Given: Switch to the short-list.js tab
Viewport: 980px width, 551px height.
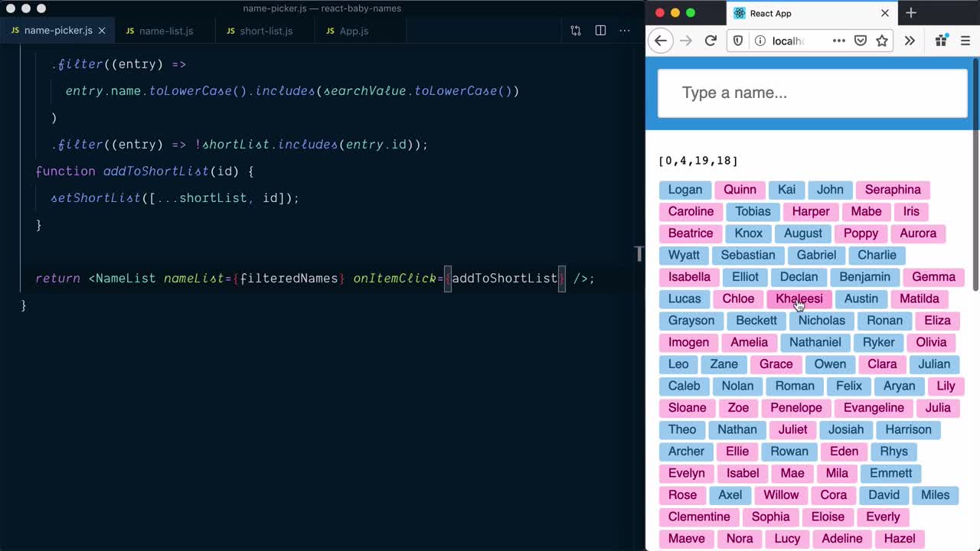Looking at the screenshot, I should [266, 31].
